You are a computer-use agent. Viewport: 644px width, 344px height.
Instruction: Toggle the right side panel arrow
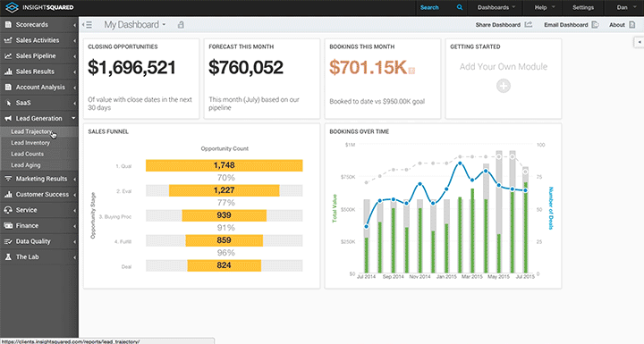639,42
